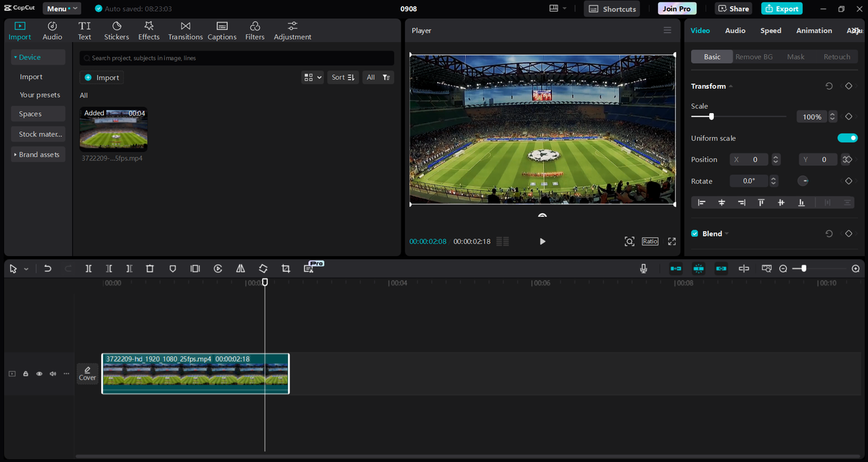Image resolution: width=868 pixels, height=462 pixels.
Task: Click the trash Delete clip icon
Action: coord(150,269)
